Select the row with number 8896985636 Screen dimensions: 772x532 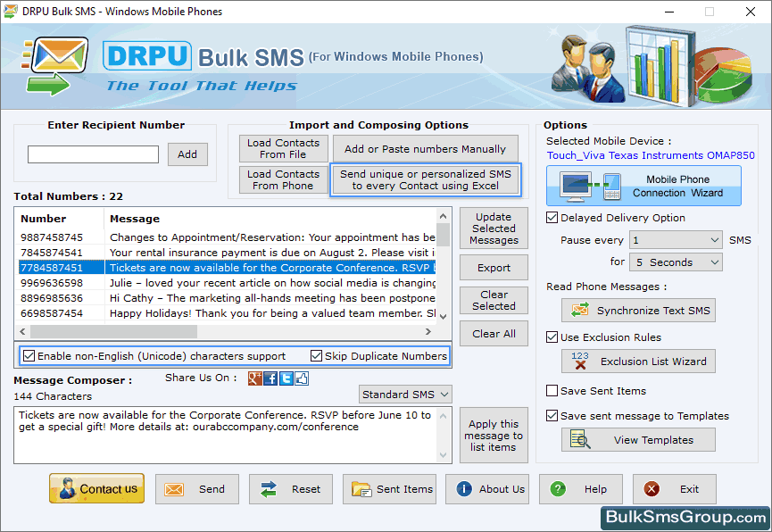[227, 298]
